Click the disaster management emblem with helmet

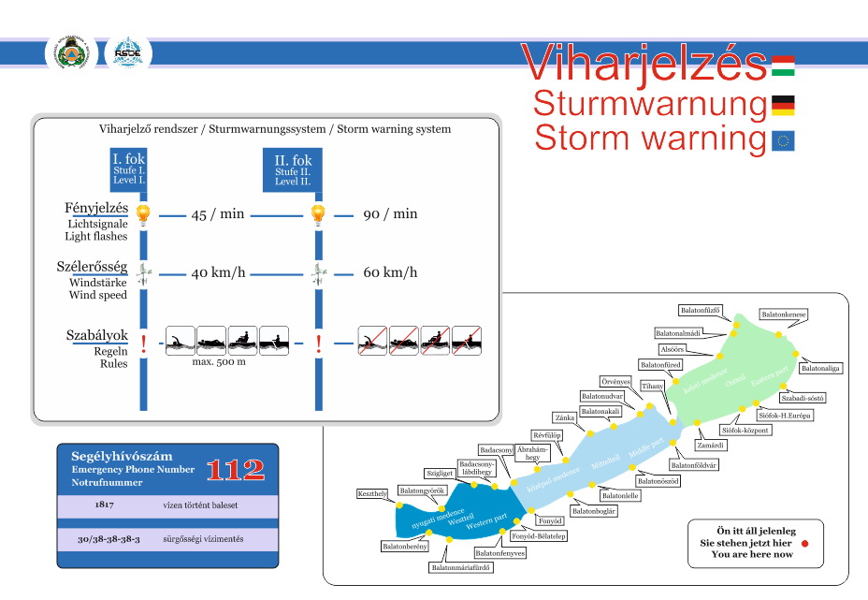click(x=70, y=54)
